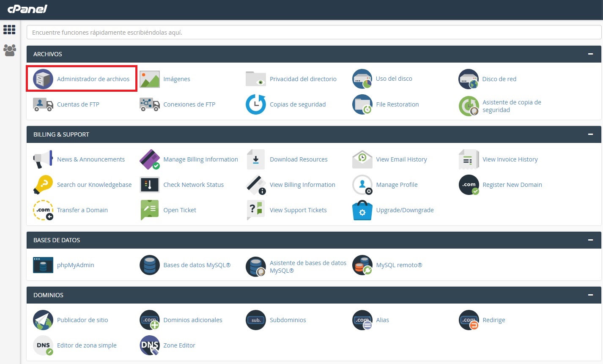Viewport: 603px width, 364px height.
Task: Collapse the DOMINIOS section
Action: point(590,295)
